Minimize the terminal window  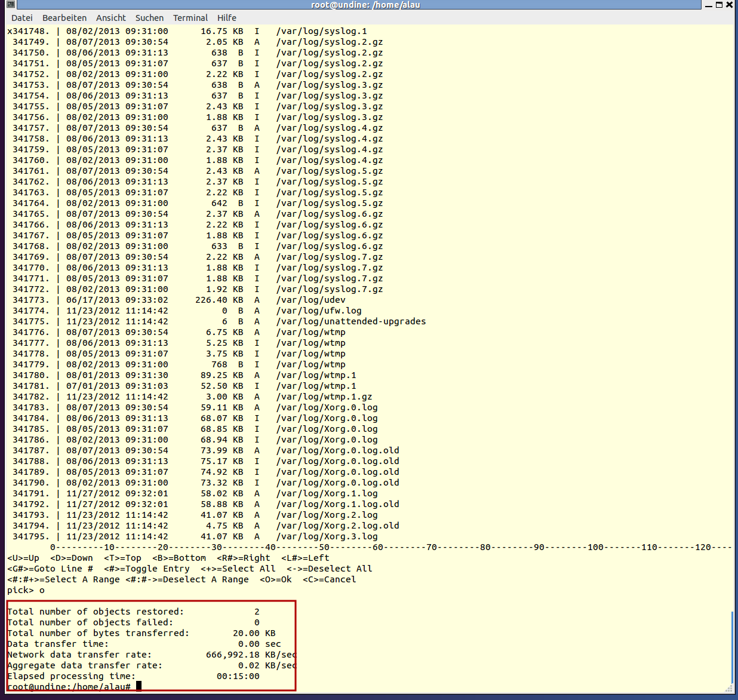(709, 5)
